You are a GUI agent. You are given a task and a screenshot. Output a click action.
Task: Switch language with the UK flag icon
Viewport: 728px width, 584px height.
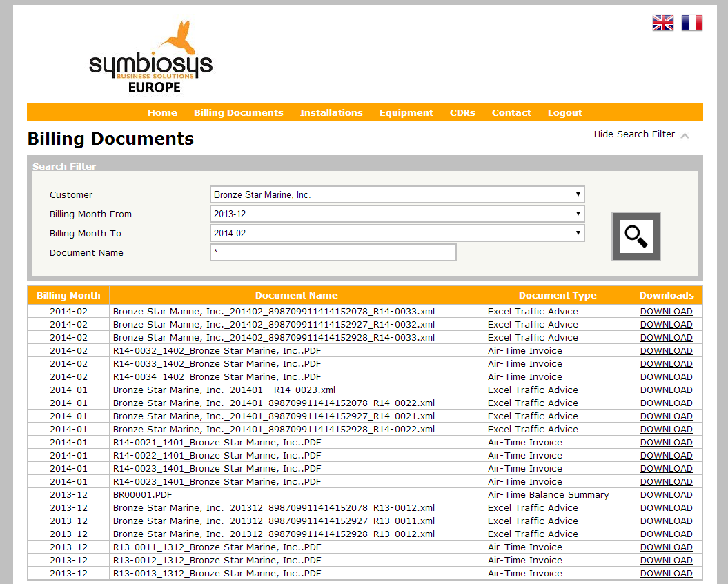662,23
